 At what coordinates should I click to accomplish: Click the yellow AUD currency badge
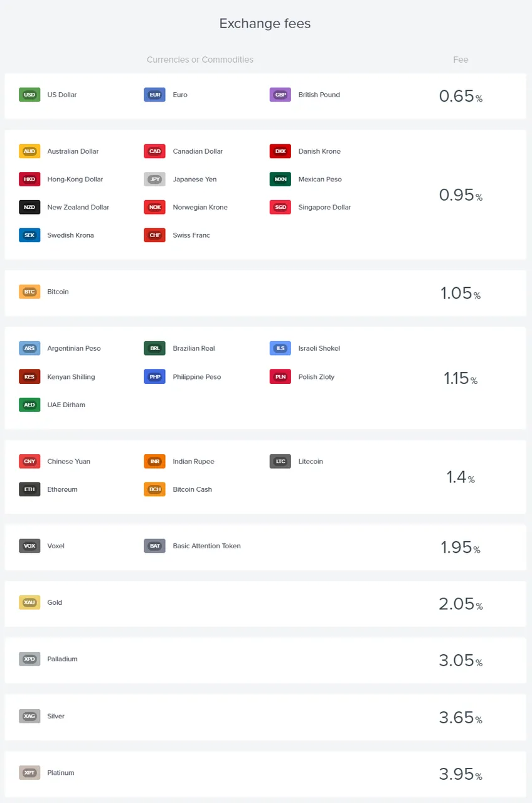point(29,151)
